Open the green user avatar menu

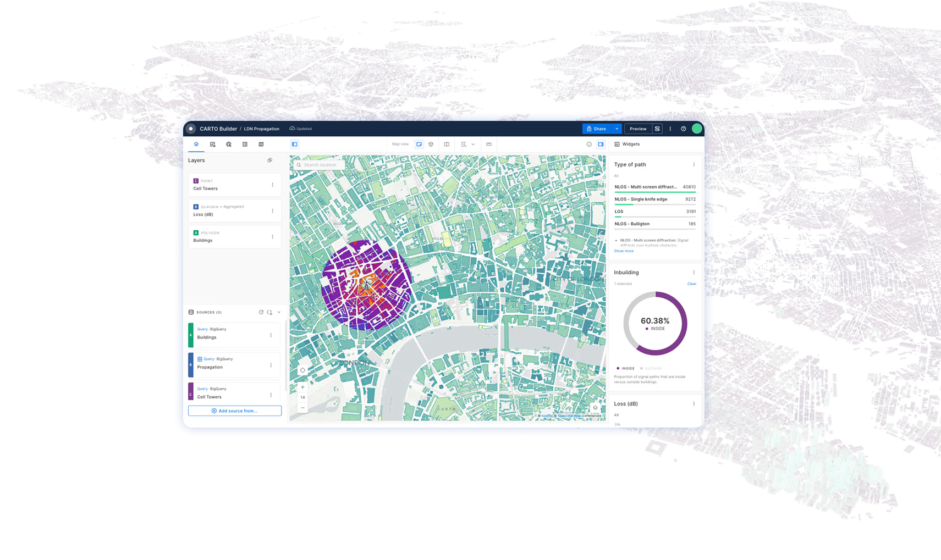[x=697, y=129]
